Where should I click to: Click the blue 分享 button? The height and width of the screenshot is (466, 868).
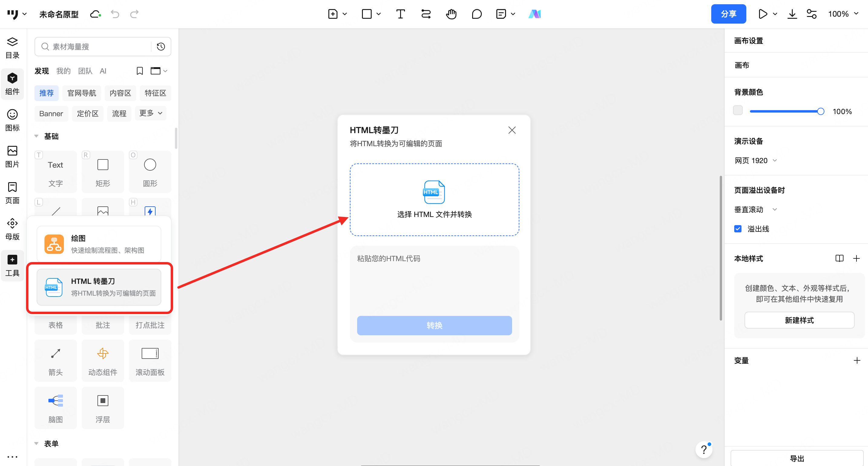[x=728, y=14]
